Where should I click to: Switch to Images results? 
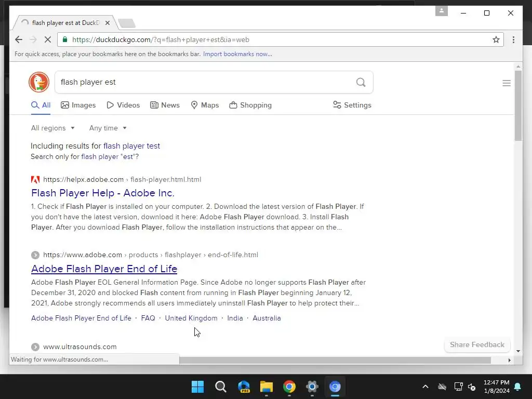[x=78, y=105]
